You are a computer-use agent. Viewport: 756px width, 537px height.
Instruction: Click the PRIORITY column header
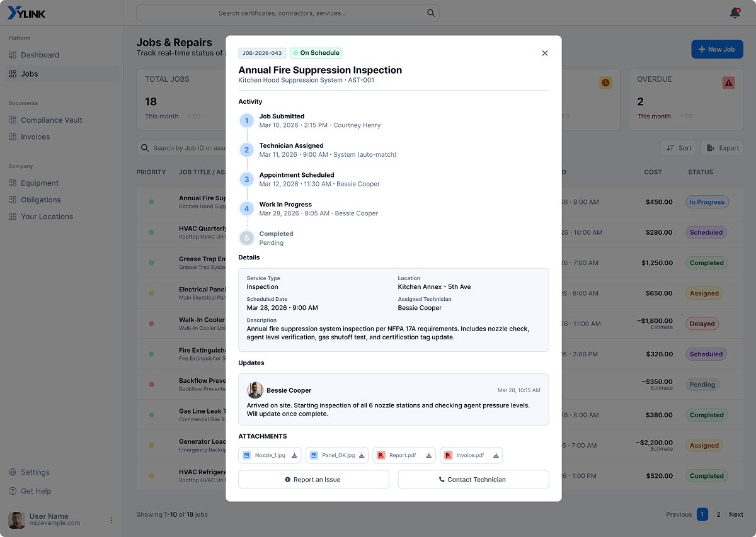click(x=151, y=172)
